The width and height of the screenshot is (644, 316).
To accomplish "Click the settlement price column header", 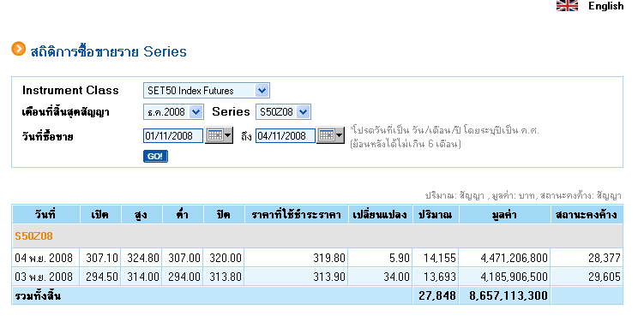I will [296, 214].
